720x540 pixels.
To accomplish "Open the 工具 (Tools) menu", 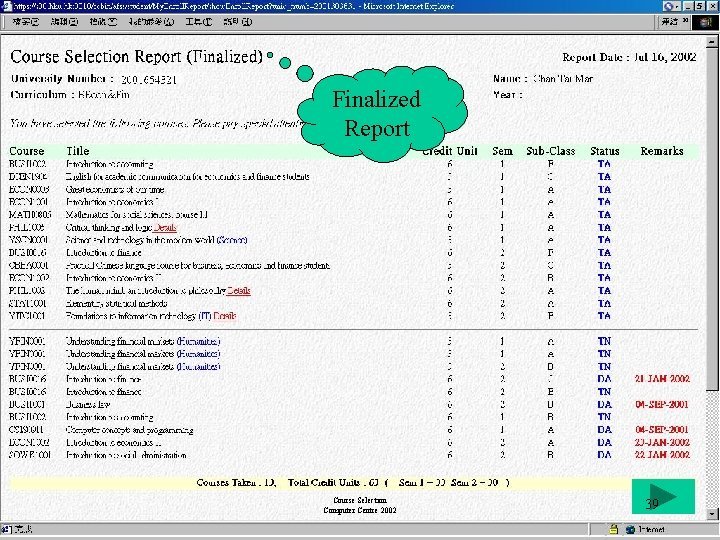I will click(x=198, y=22).
